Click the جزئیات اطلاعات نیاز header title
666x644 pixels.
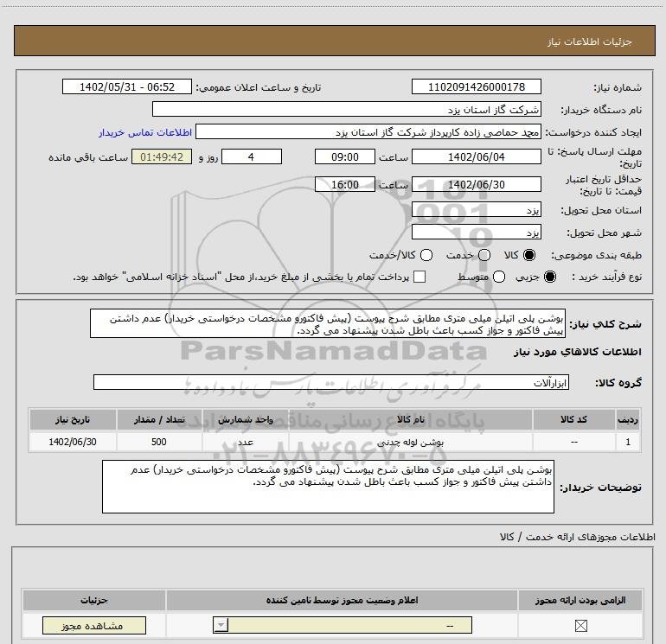click(x=590, y=41)
